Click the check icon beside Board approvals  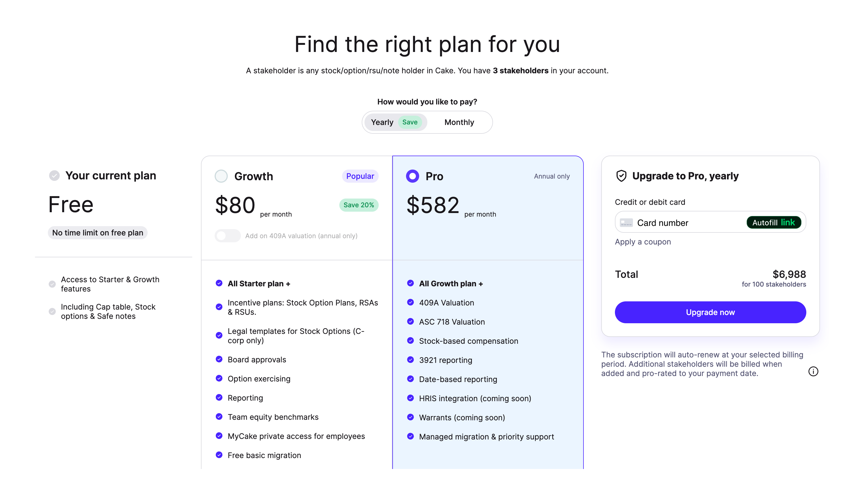219,359
